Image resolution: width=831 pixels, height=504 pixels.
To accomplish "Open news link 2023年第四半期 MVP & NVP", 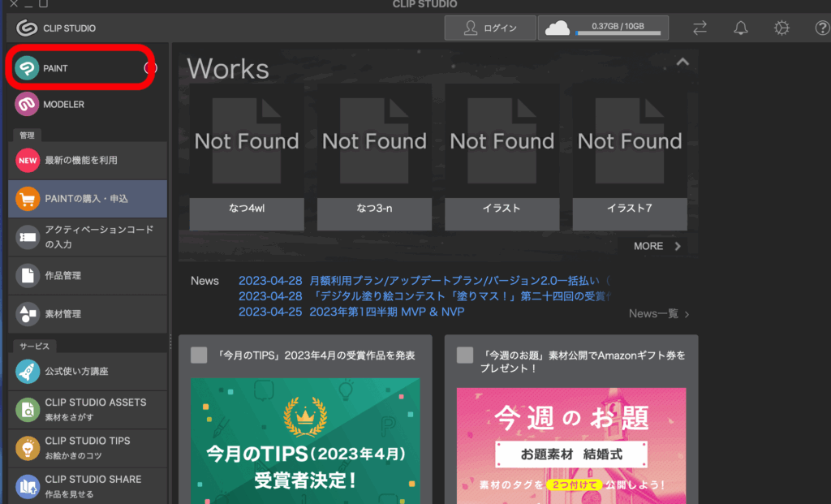I will pyautogui.click(x=386, y=312).
